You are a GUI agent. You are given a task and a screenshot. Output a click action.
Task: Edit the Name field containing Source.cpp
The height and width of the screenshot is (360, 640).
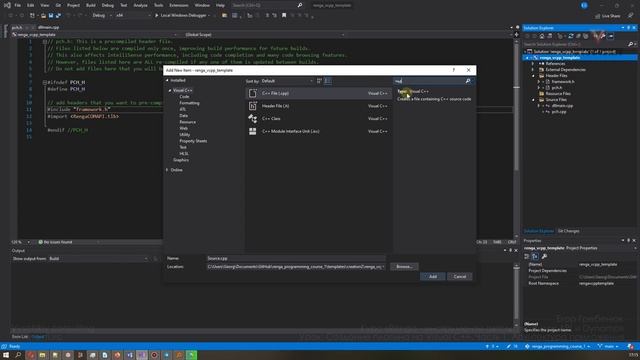point(296,258)
